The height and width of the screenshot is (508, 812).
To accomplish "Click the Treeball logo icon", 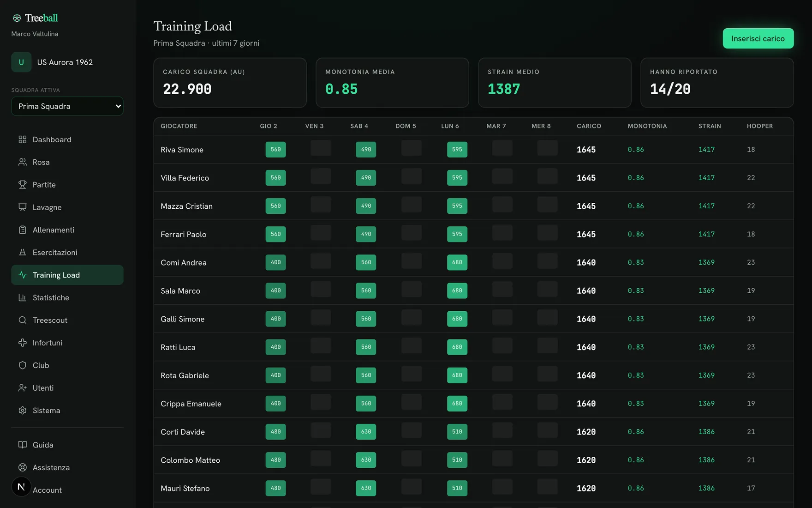I will 17,18.
